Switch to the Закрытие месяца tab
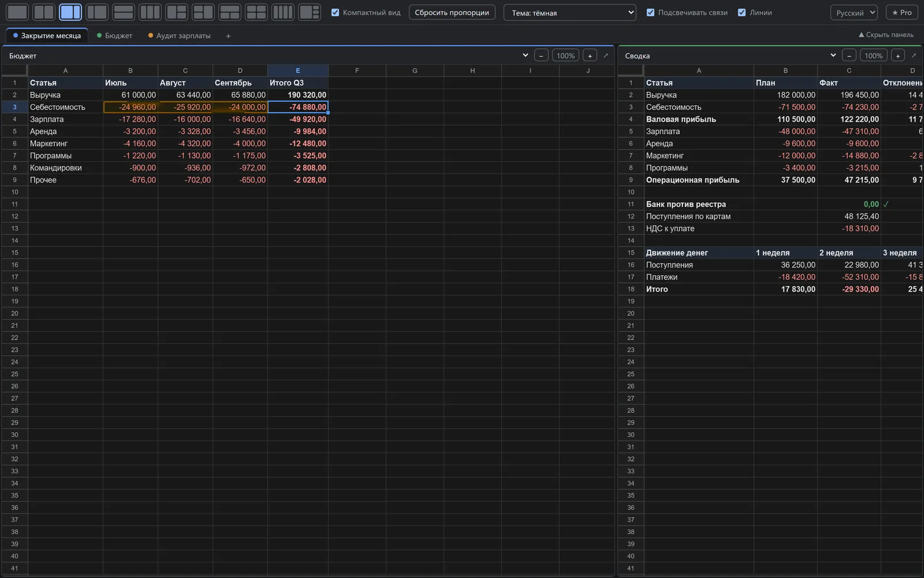This screenshot has height=578, width=924. 47,36
